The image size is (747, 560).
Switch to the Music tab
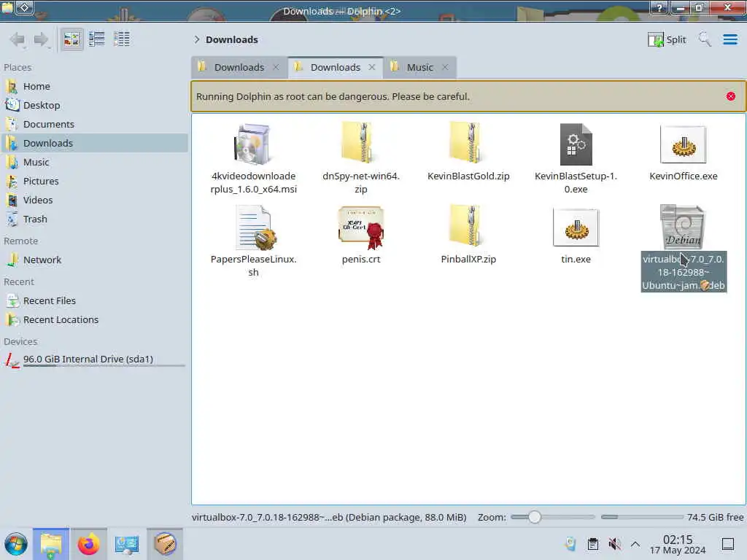click(x=419, y=67)
